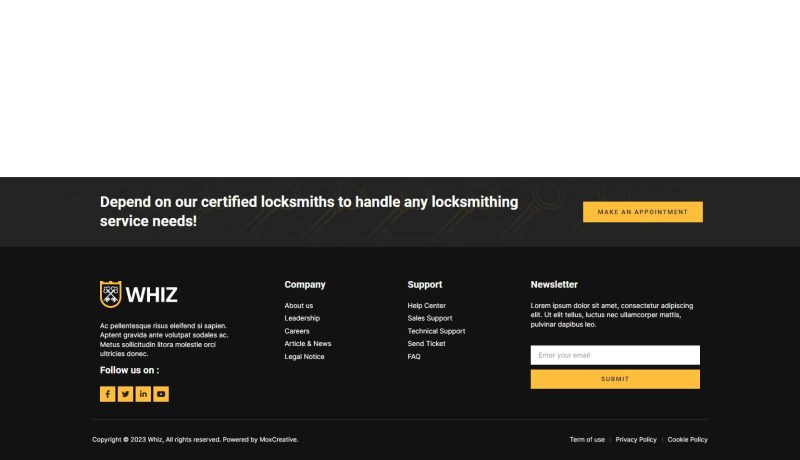Open the Careers link
800x460 pixels.
click(297, 331)
